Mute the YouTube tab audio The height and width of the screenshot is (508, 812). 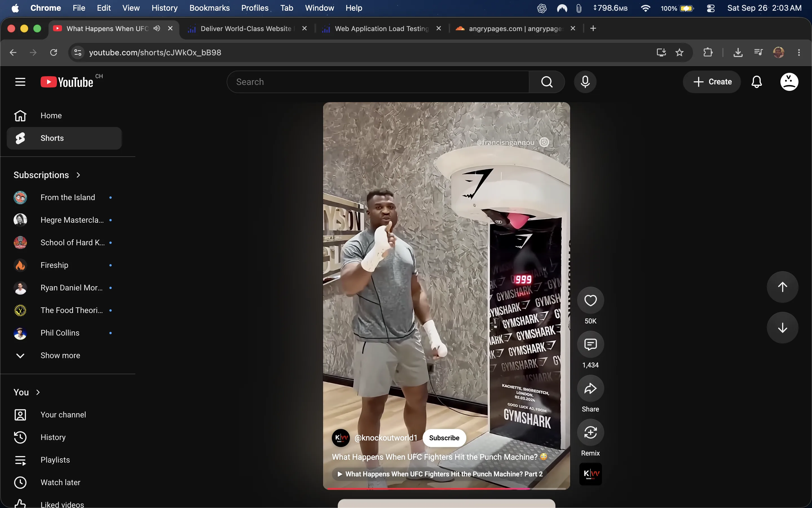click(157, 28)
